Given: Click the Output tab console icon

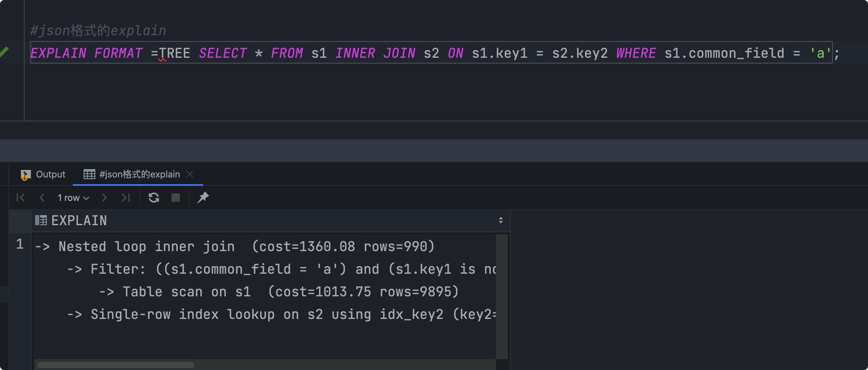Looking at the screenshot, I should coord(26,175).
